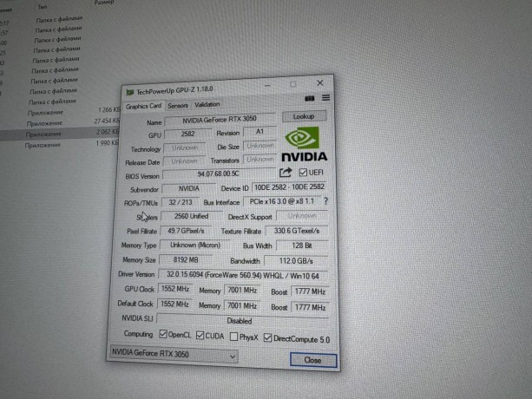The width and height of the screenshot is (532, 399).
Task: Select the 27 454 KB application row in Explorer
Action: pos(61,122)
